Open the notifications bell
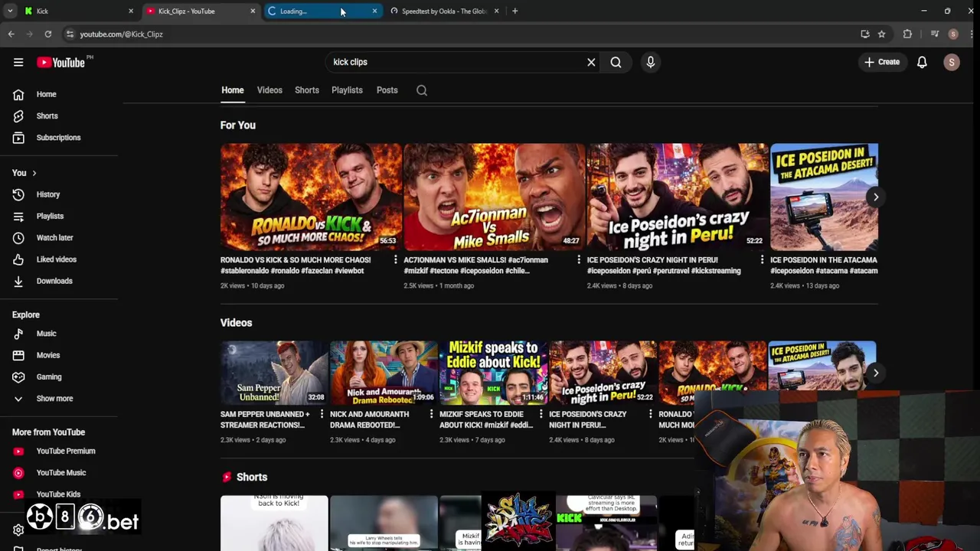 pos(922,62)
